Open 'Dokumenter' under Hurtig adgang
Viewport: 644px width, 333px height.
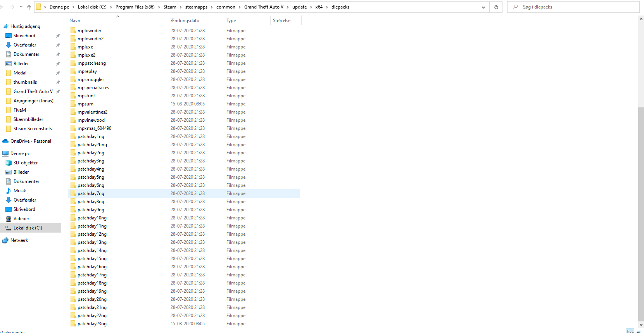coord(26,54)
